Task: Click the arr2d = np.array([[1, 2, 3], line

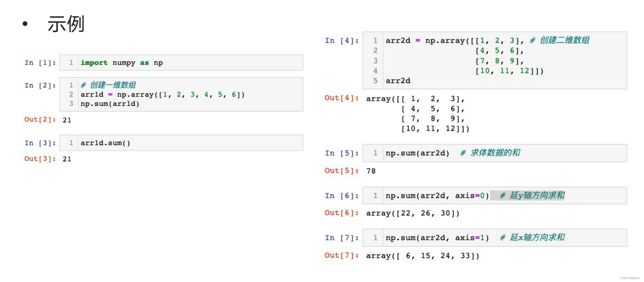Action: [455, 41]
